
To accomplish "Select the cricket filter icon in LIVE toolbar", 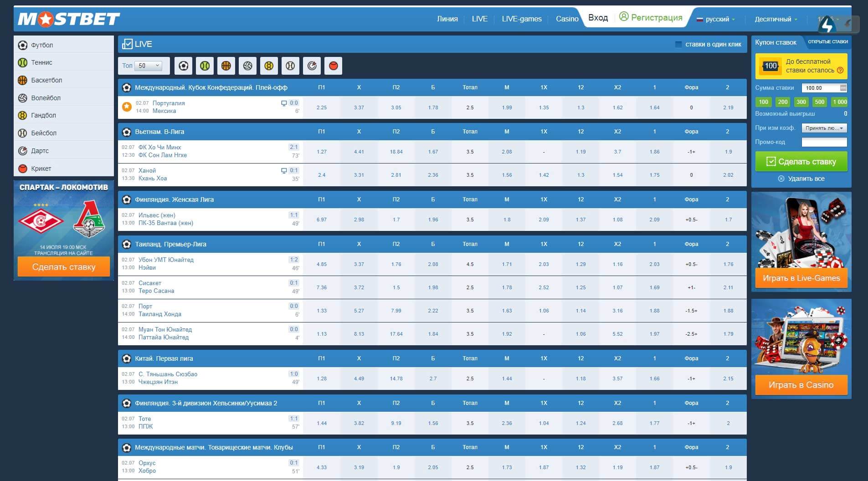I will pyautogui.click(x=333, y=66).
